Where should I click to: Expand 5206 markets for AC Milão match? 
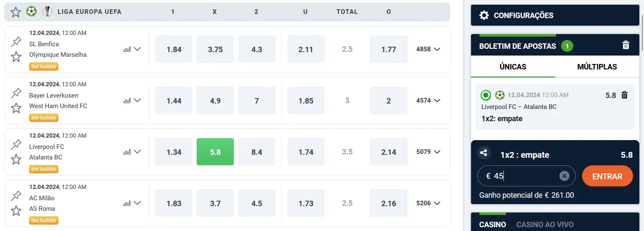pyautogui.click(x=428, y=203)
